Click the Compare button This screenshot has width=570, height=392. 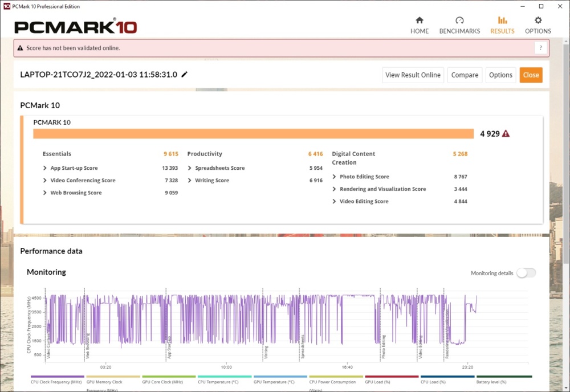465,75
